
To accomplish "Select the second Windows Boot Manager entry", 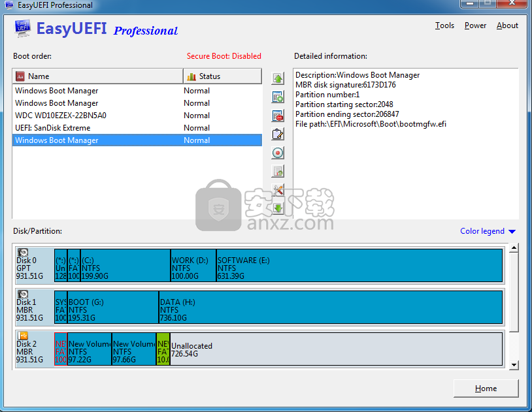I will pyautogui.click(x=137, y=103).
